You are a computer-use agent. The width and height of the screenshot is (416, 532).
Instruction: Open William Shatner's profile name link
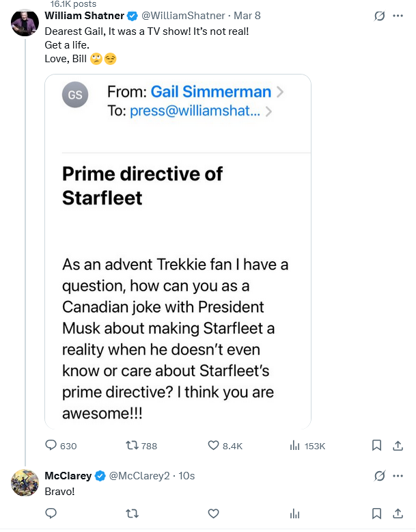click(85, 16)
